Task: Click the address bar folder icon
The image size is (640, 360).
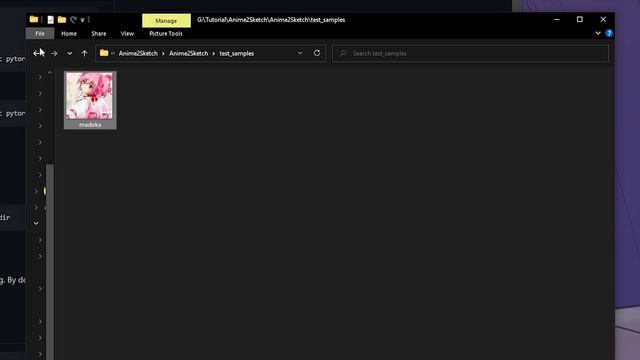Action: coord(104,53)
